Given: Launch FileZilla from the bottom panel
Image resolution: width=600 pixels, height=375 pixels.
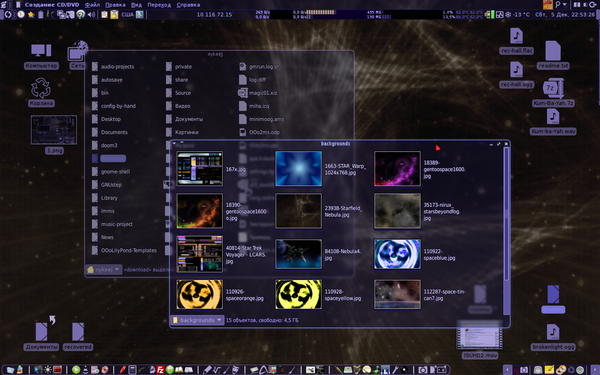Looking at the screenshot, I should pyautogui.click(x=161, y=370).
